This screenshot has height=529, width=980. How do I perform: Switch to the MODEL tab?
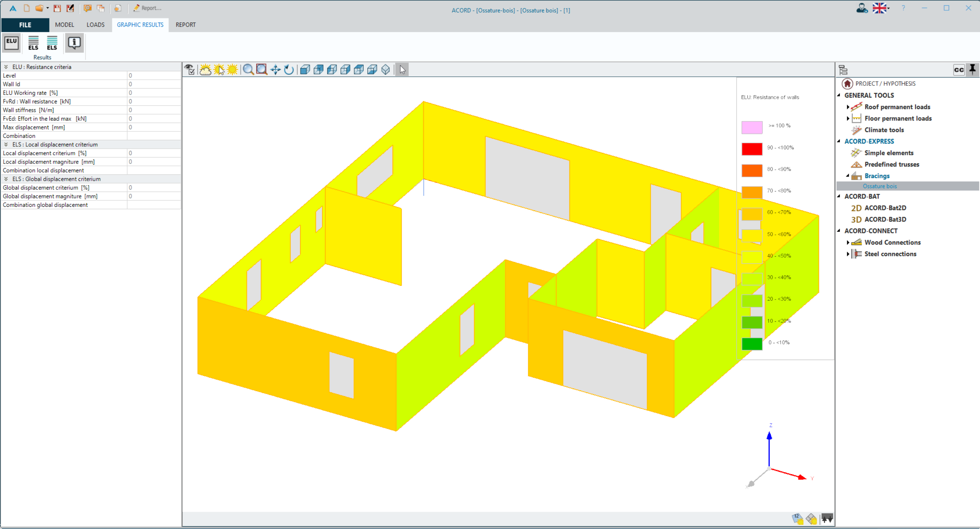point(64,25)
